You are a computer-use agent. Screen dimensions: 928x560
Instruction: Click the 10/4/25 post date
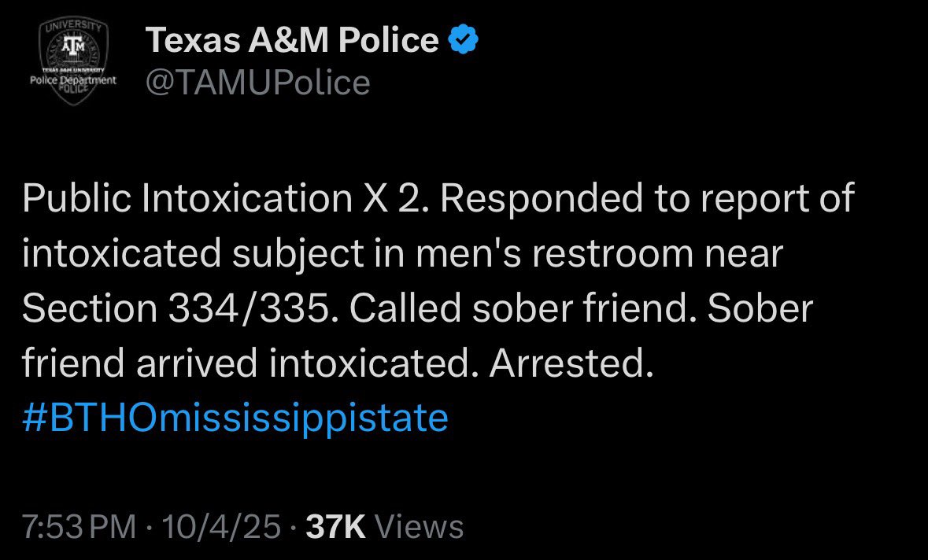point(222,527)
